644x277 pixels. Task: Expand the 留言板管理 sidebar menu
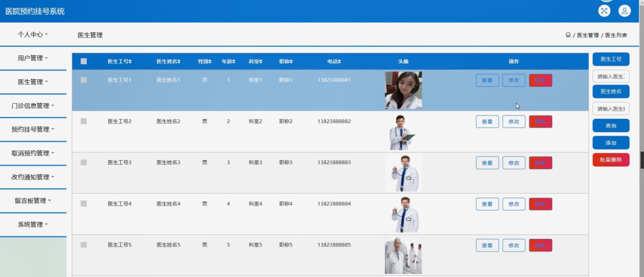tap(33, 200)
